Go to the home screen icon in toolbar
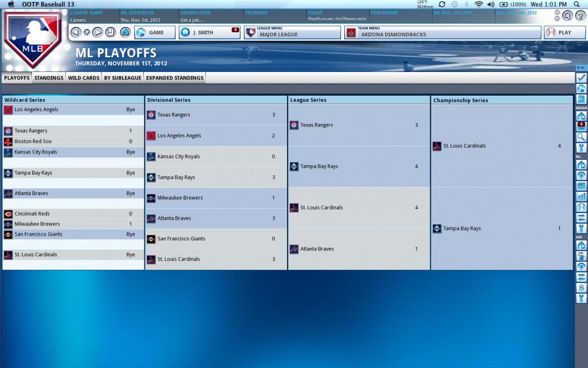The height and width of the screenshot is (368, 588). click(x=125, y=33)
